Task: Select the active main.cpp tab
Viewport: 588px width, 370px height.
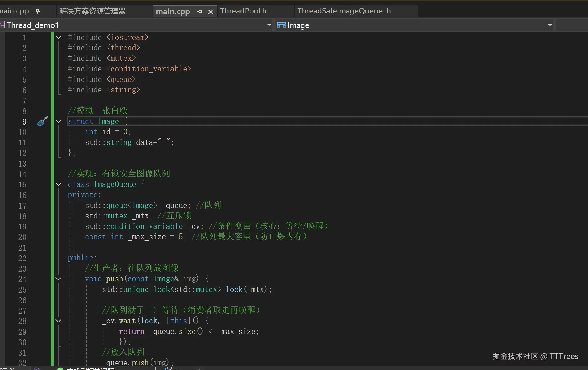Action: [173, 12]
